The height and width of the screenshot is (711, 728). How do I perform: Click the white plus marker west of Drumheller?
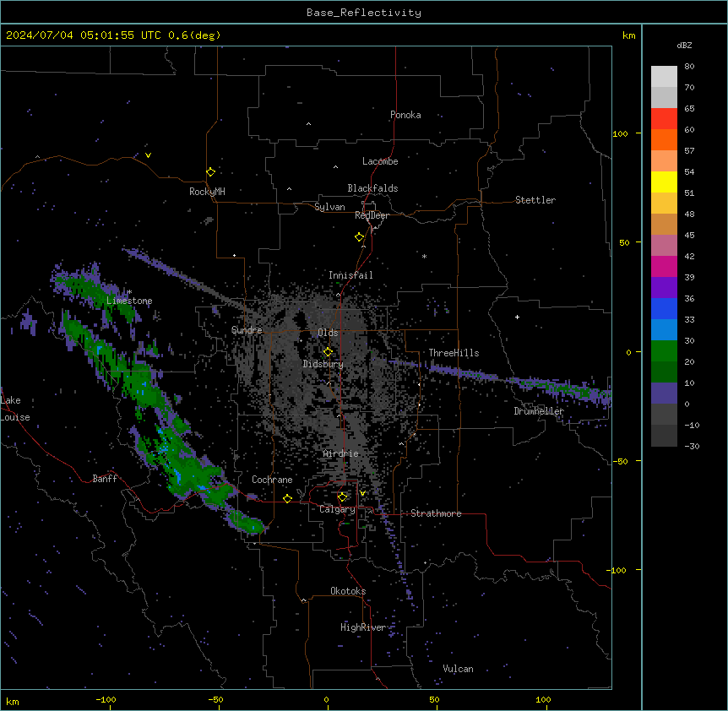click(517, 317)
